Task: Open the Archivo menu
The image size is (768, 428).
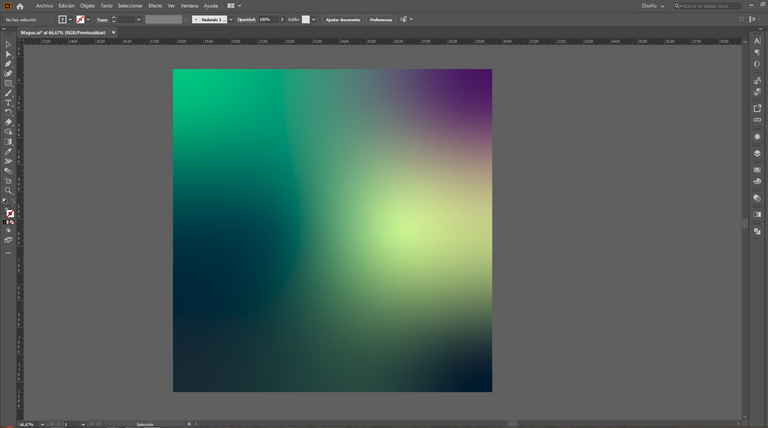Action: pyautogui.click(x=44, y=6)
